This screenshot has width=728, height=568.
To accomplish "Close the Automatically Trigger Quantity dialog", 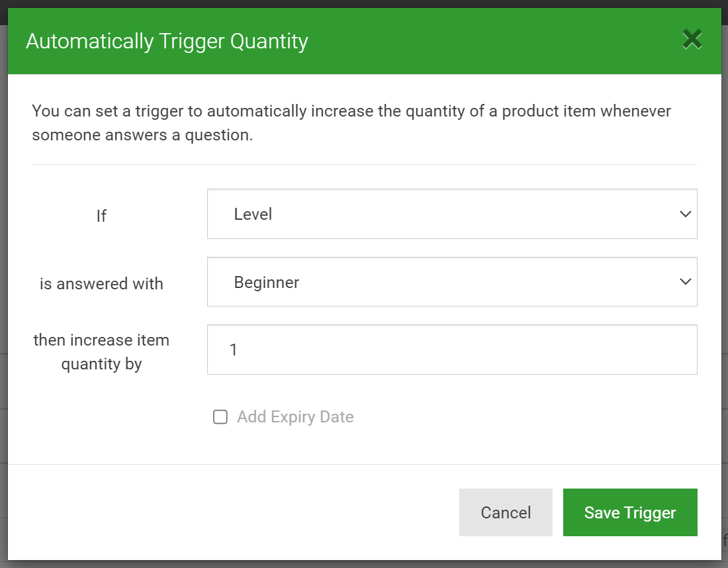I will click(692, 40).
